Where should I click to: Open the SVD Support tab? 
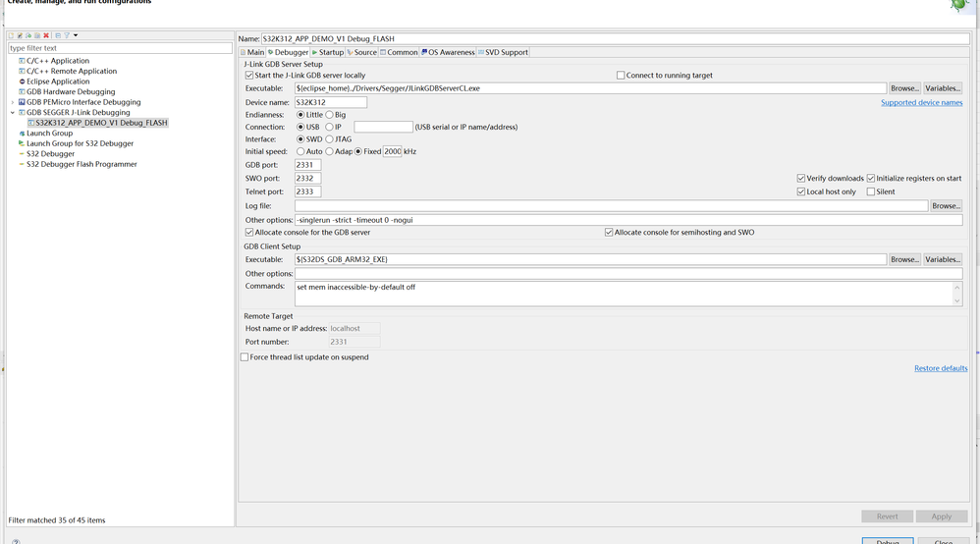(503, 52)
